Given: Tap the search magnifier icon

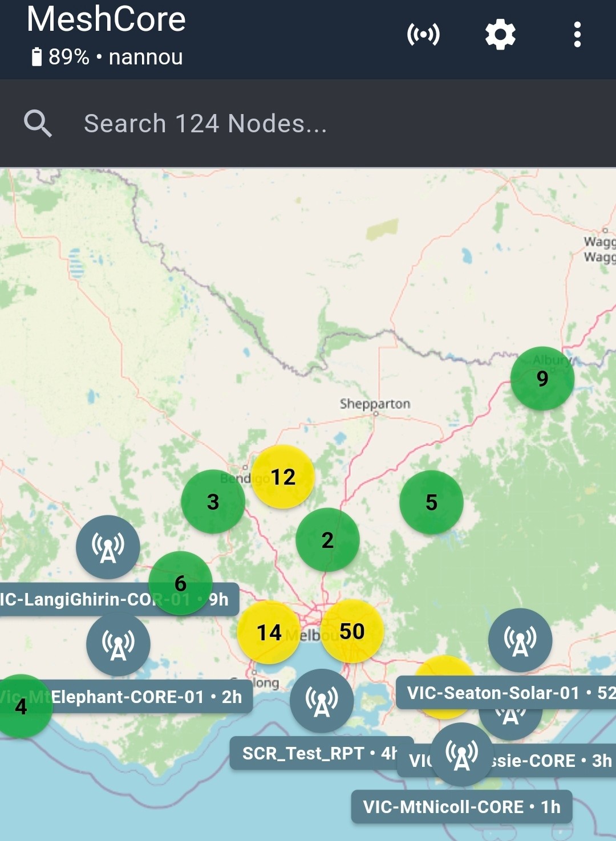Looking at the screenshot, I should (38, 123).
